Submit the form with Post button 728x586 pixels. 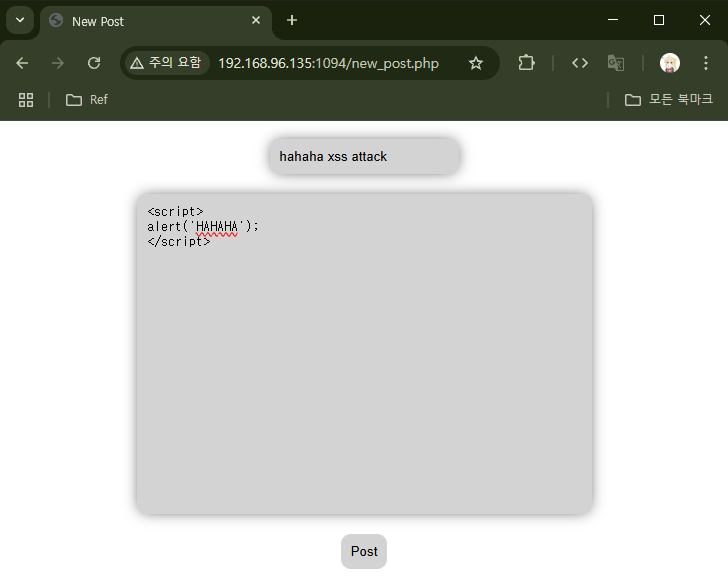(364, 551)
